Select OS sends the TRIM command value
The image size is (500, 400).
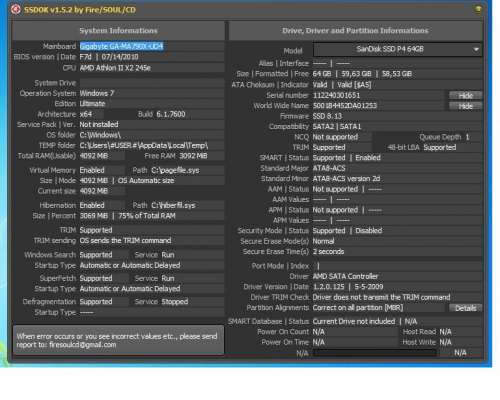pyautogui.click(x=125, y=241)
